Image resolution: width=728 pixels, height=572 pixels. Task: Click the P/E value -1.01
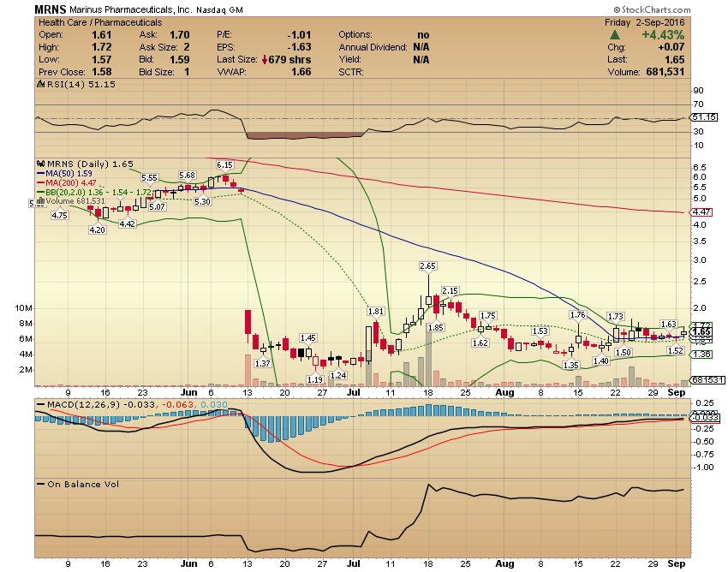299,35
